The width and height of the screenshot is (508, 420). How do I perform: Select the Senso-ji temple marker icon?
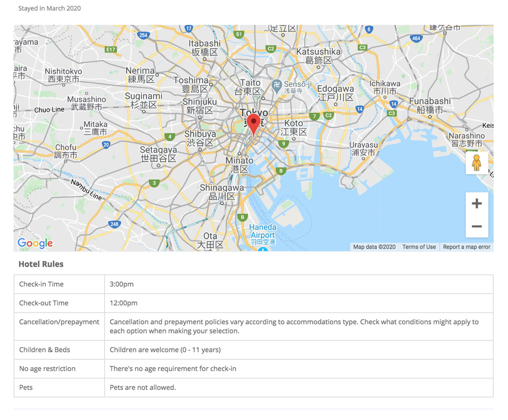click(x=276, y=87)
